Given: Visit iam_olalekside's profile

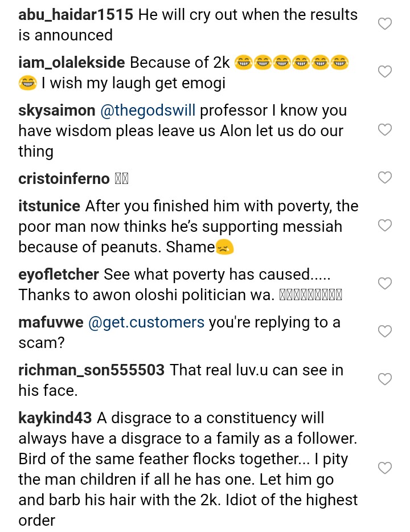Looking at the screenshot, I should tap(73, 63).
